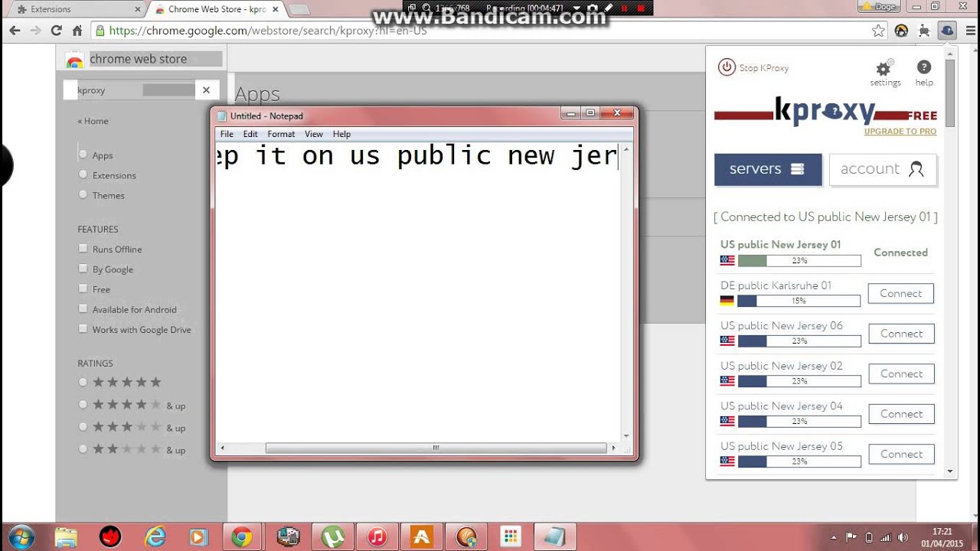The width and height of the screenshot is (980, 551).
Task: Show hidden tray icons arrow
Action: [x=834, y=536]
